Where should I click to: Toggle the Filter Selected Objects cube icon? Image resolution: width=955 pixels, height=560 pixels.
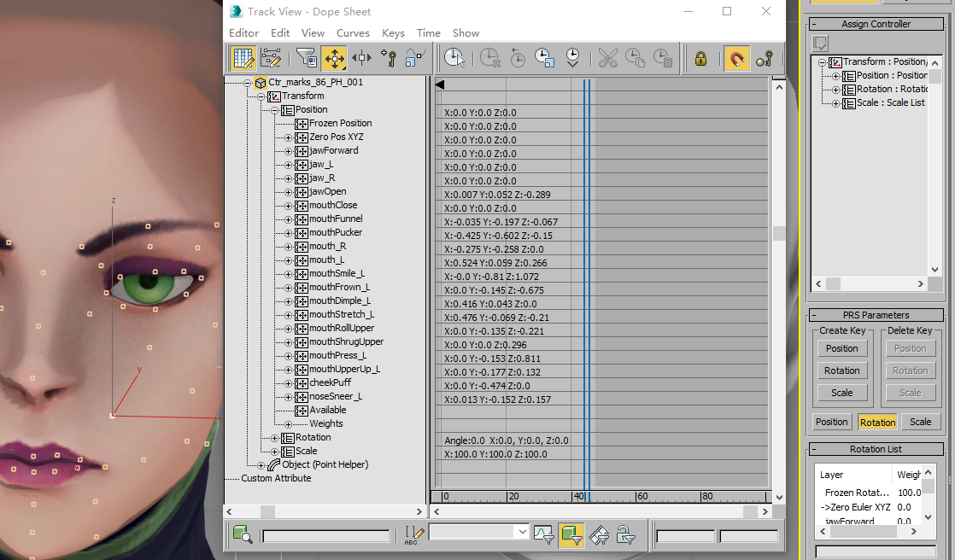click(571, 535)
